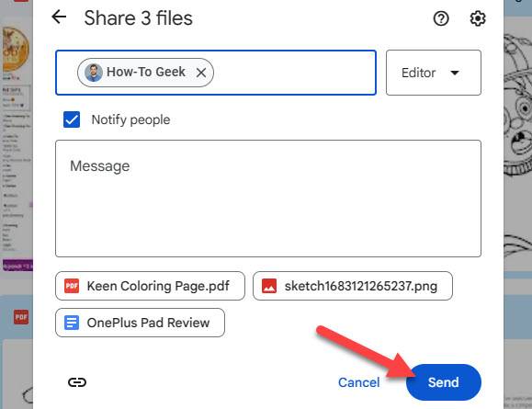Screen dimensions: 532x409
Task: Click the Notify people label
Action: 130,119
